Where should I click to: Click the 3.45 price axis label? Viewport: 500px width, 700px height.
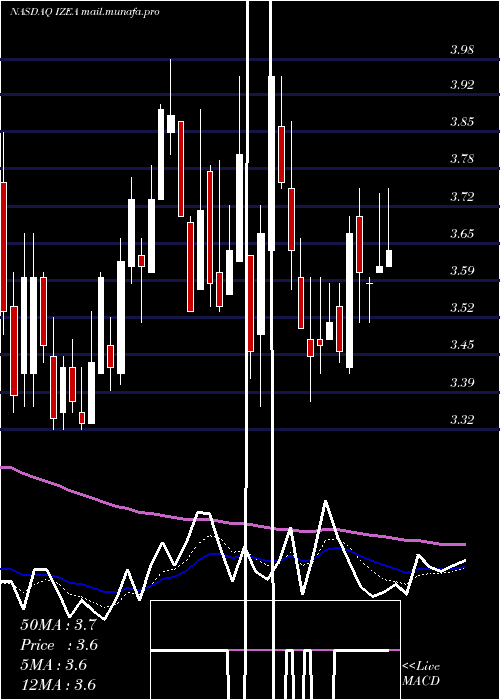coord(462,345)
